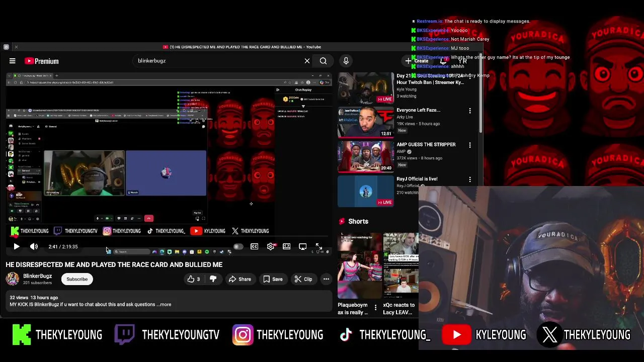Open BlinkerBugz channel avatar
The height and width of the screenshot is (362, 644).
click(13, 279)
